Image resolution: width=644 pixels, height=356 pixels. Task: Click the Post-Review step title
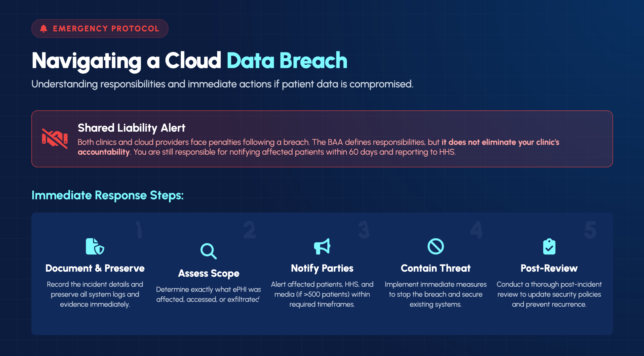point(549,268)
